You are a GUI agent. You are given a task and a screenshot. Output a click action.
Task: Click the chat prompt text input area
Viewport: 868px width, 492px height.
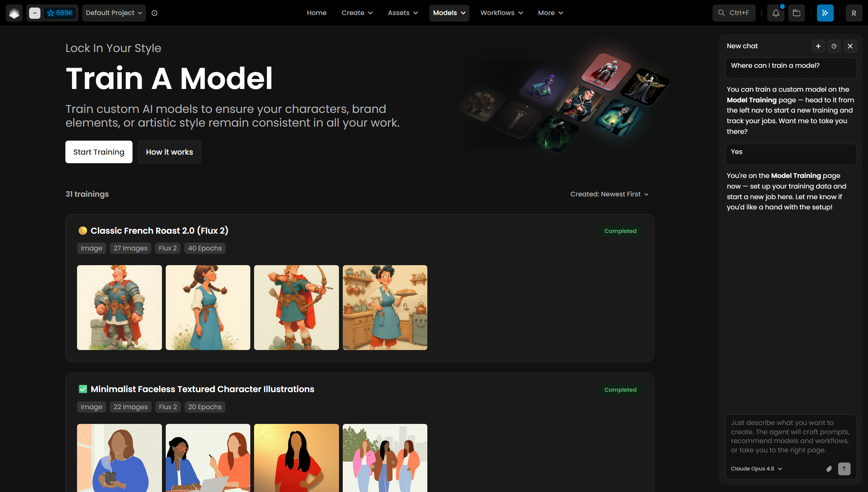[x=791, y=437]
